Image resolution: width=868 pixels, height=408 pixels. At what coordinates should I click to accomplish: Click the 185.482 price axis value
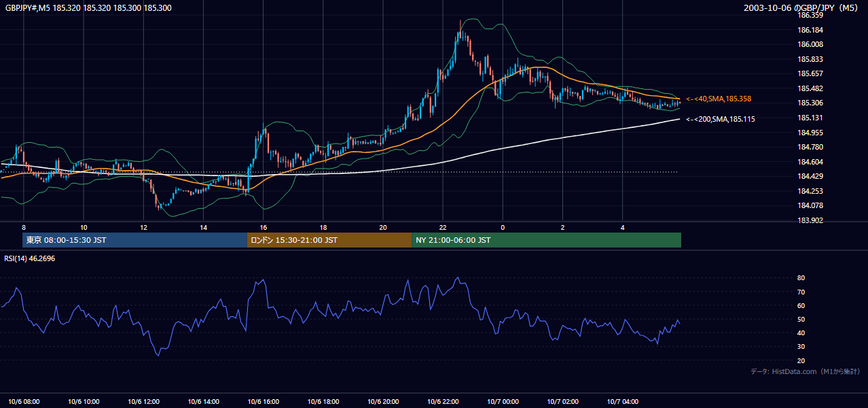click(x=810, y=88)
